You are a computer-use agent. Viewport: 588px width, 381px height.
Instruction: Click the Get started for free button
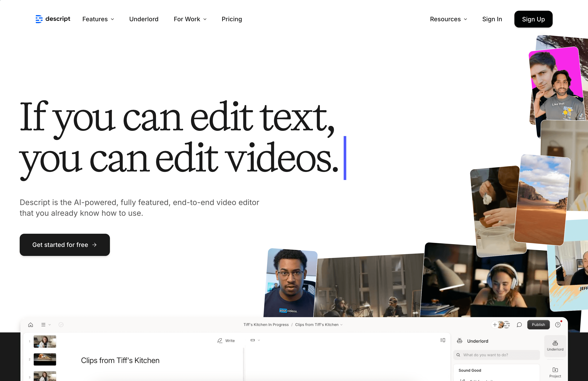[x=65, y=244]
